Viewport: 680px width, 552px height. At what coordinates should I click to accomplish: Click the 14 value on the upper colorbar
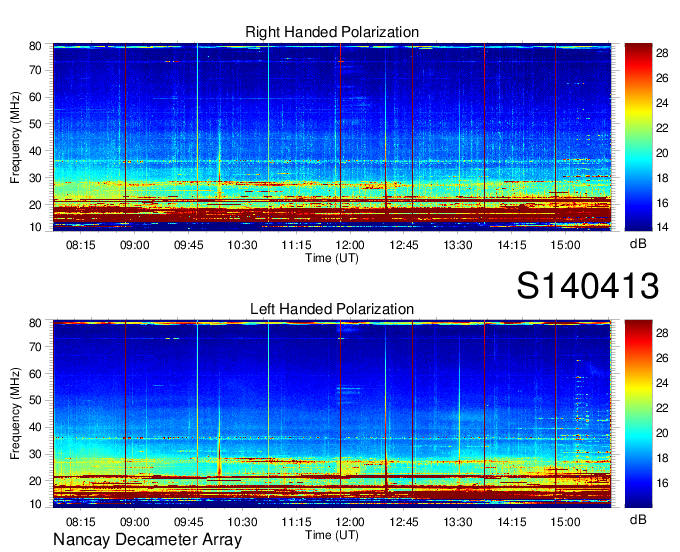coord(662,227)
